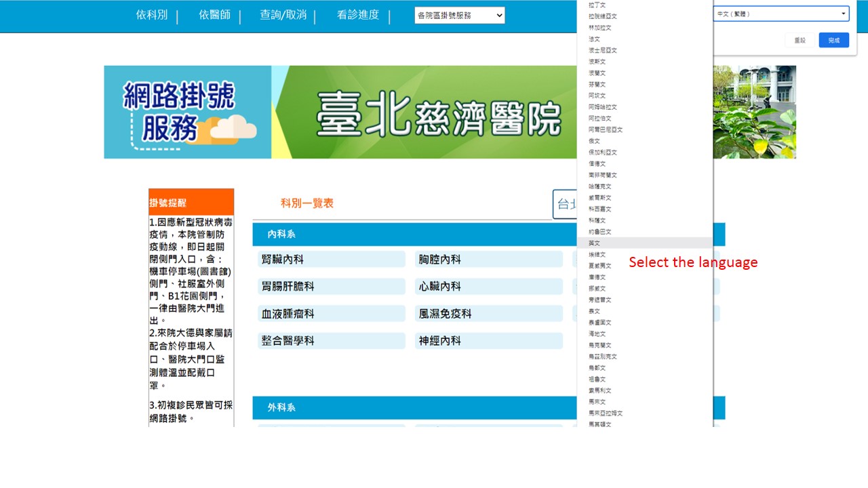Click the hospital building photo
This screenshot has height=488, width=868.
tap(755, 112)
